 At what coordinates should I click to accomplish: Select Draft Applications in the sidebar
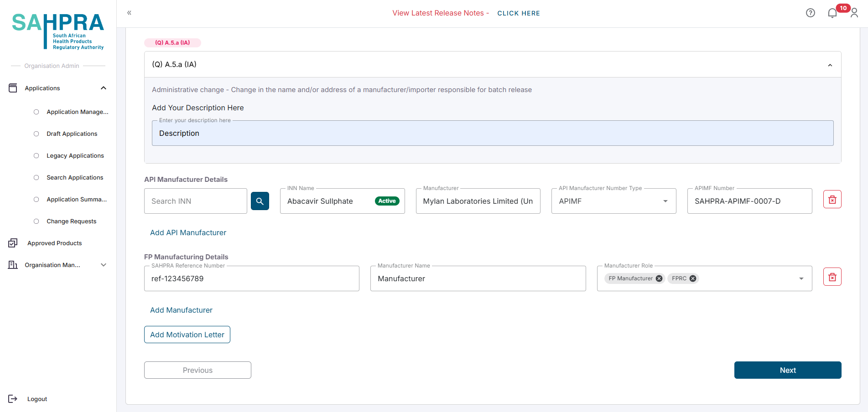pos(72,134)
